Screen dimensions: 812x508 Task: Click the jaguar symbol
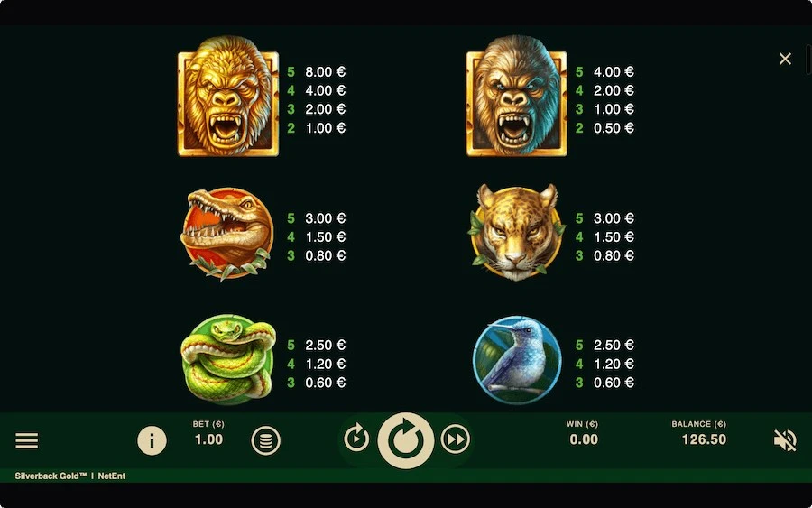click(x=516, y=232)
